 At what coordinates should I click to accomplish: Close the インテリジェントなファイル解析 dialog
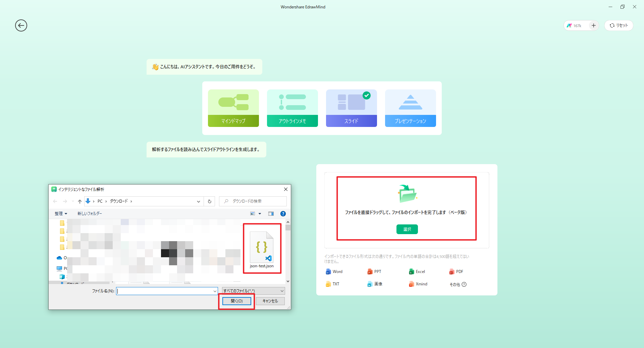(286, 189)
